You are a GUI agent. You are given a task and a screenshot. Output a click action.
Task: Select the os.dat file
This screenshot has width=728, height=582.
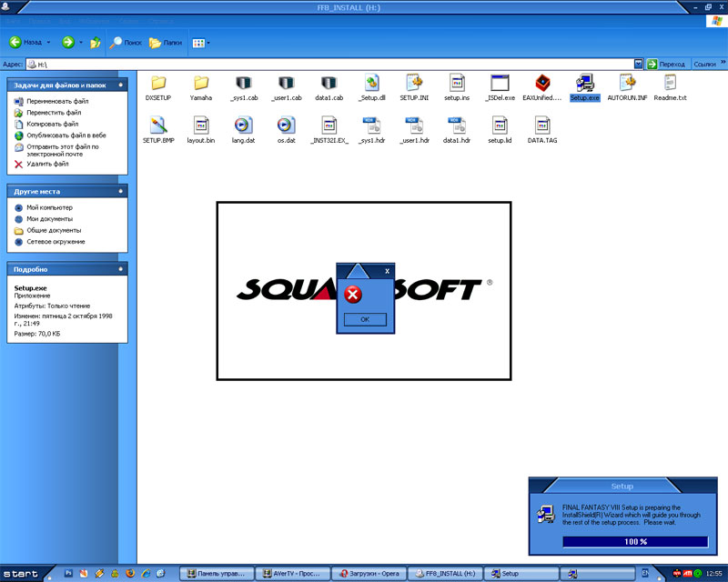[287, 130]
